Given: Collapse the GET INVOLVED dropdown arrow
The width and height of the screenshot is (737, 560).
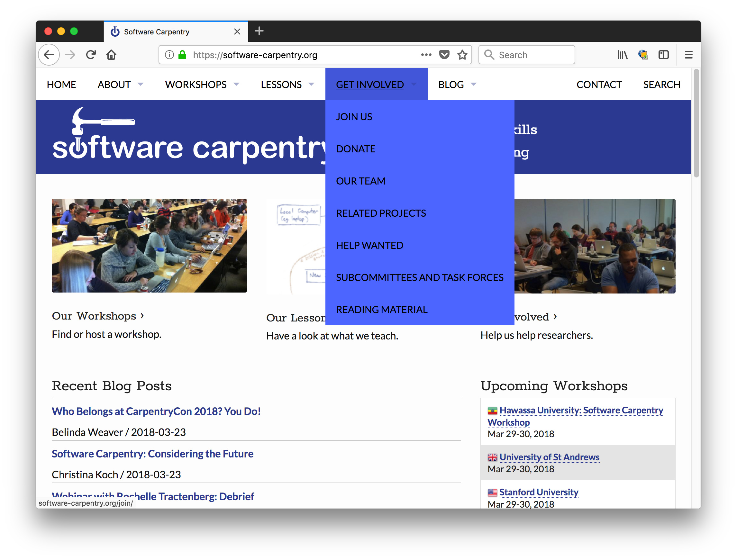Looking at the screenshot, I should [414, 84].
